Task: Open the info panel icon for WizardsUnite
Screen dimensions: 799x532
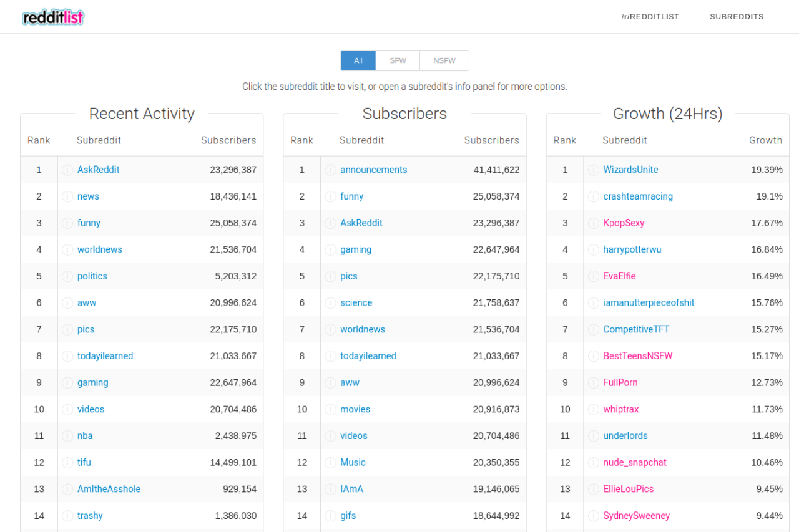Action: click(593, 170)
